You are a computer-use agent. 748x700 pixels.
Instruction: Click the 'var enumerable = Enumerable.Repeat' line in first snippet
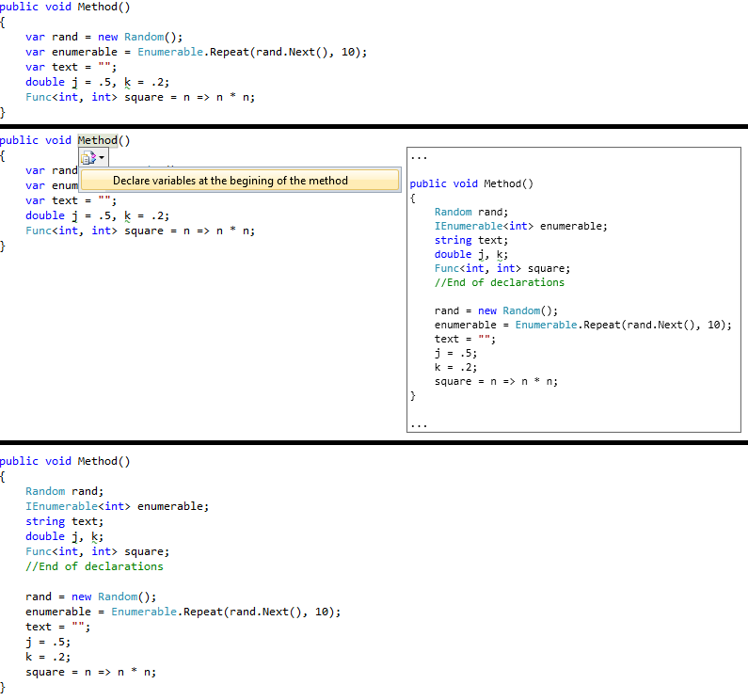[196, 52]
